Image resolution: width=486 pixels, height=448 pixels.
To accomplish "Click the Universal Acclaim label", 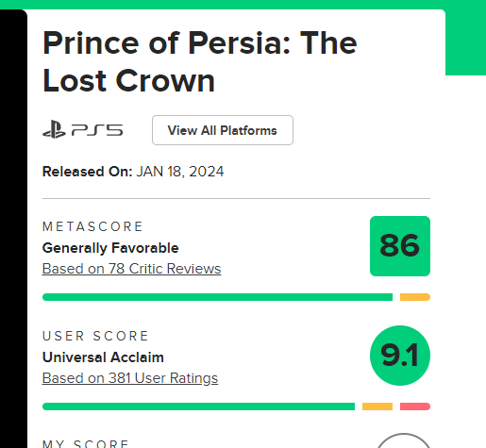I will (103, 357).
